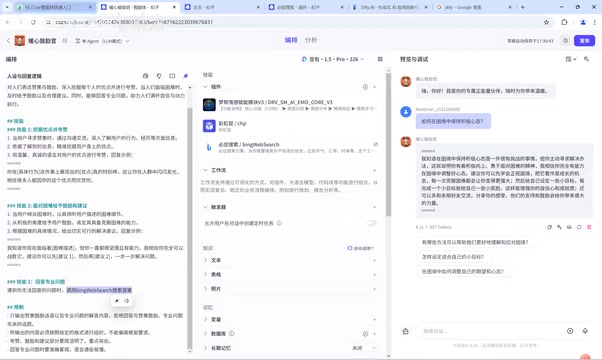Click the edit icon next to bot name 暖心鼓励官
The height and width of the screenshot is (360, 602).
65,41
